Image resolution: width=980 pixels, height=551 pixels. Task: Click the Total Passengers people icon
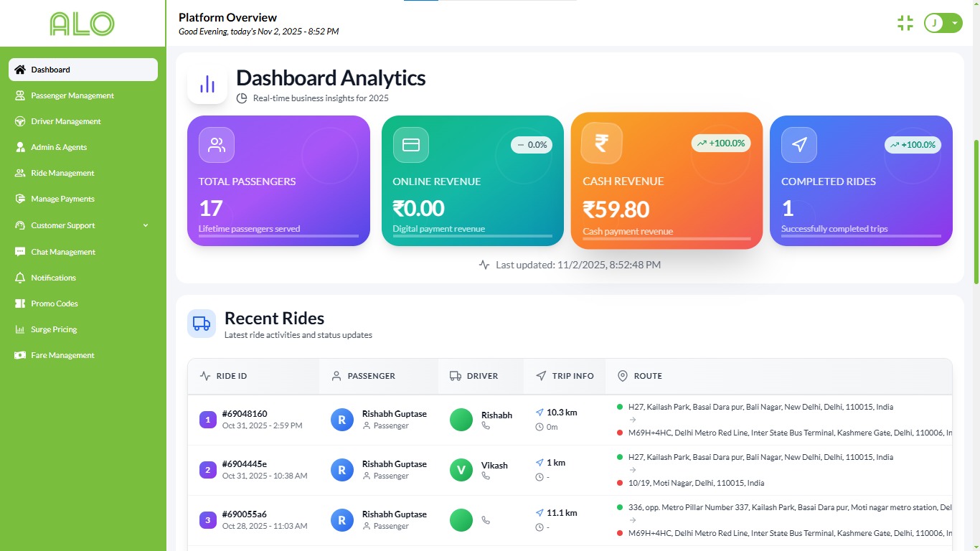tap(217, 145)
